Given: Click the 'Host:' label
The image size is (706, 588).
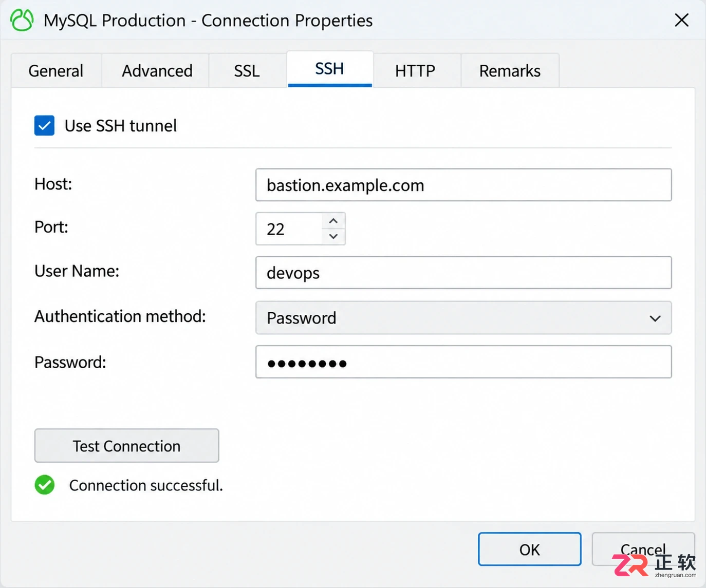Looking at the screenshot, I should point(53,184).
